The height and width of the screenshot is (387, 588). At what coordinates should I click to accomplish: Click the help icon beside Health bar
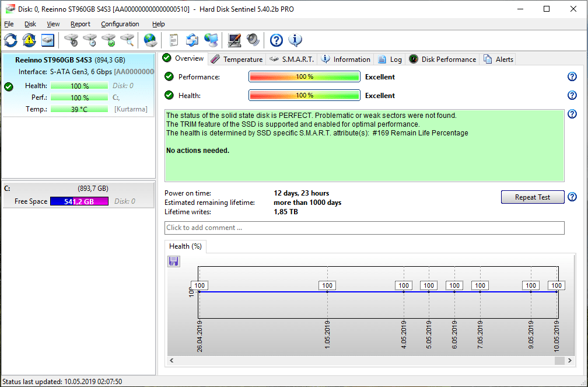572,95
